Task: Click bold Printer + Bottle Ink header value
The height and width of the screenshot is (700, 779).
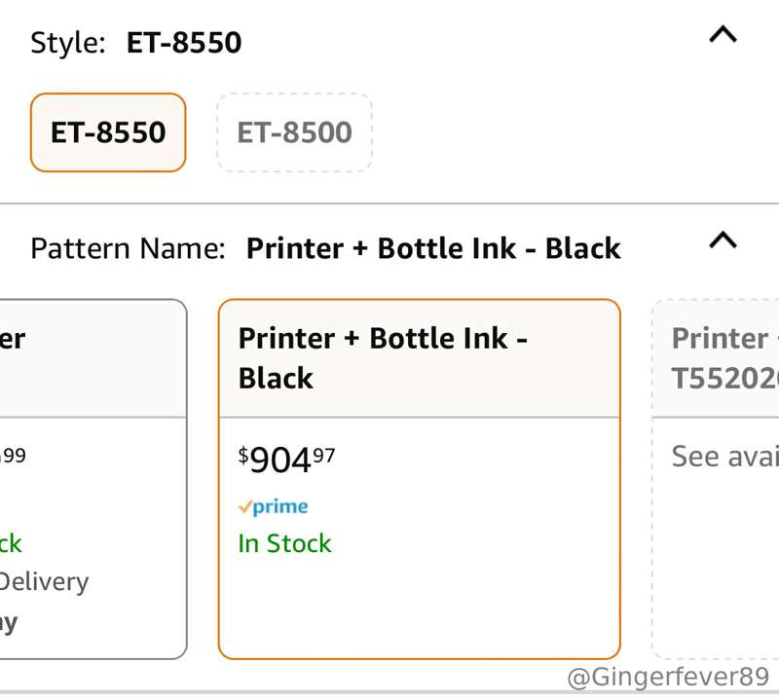Action: (433, 248)
